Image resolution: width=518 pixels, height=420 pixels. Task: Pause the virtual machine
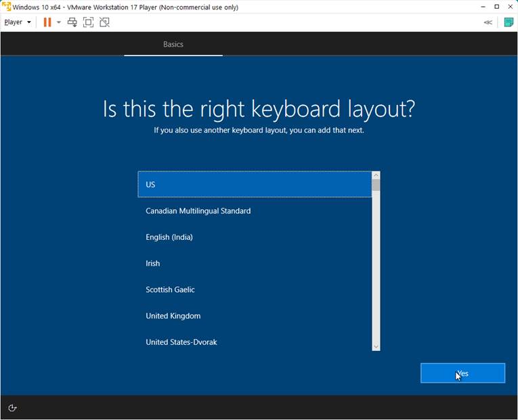pos(47,22)
